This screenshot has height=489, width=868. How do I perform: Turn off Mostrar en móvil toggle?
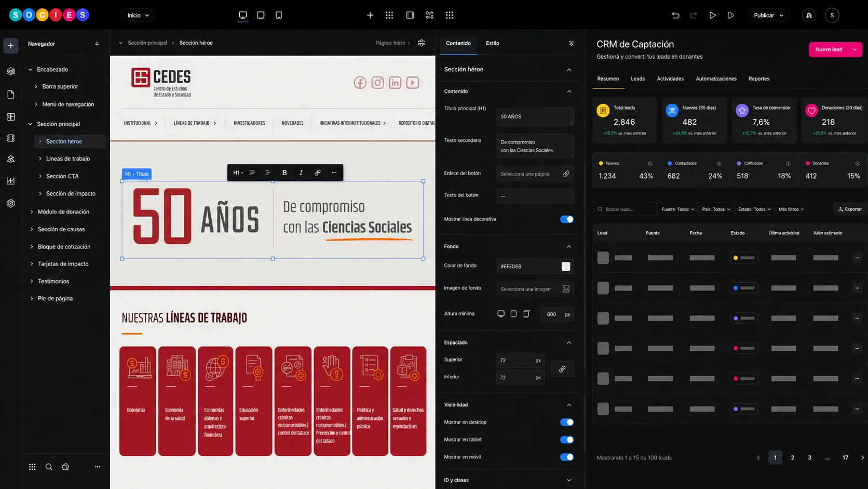(566, 457)
